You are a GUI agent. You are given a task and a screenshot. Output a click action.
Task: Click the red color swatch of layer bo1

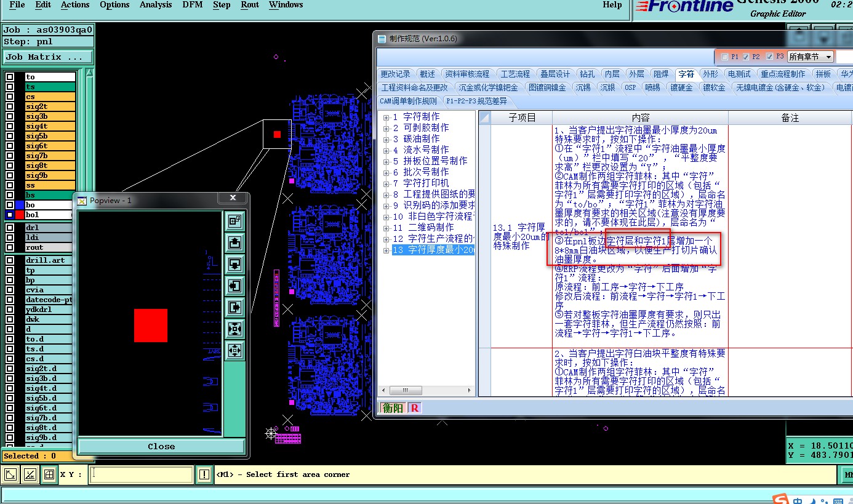[x=20, y=215]
